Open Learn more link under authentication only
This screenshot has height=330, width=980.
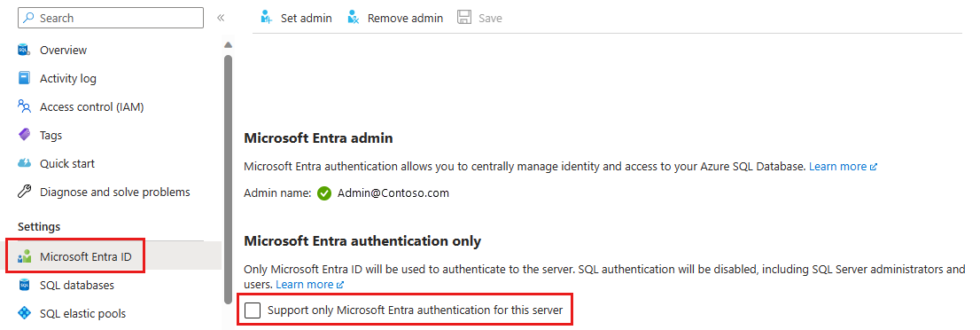pyautogui.click(x=310, y=284)
